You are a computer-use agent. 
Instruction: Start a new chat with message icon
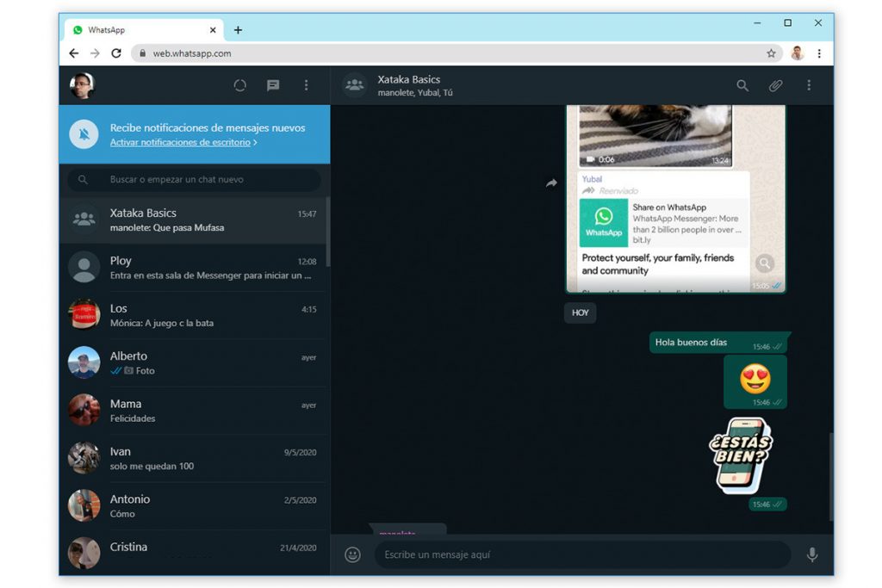(x=273, y=85)
